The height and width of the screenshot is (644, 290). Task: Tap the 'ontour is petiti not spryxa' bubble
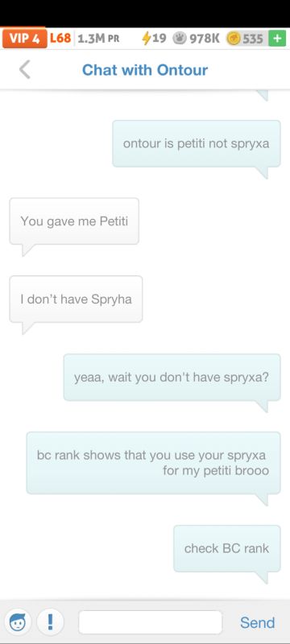tap(197, 144)
